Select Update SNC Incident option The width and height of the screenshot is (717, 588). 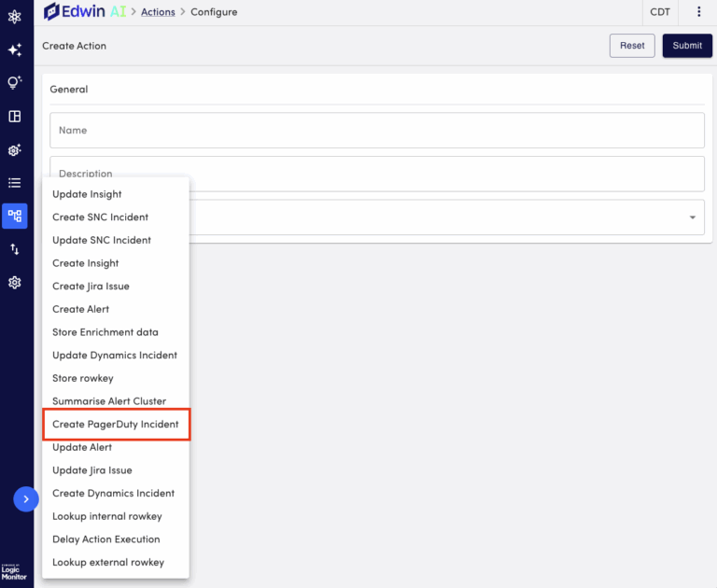[116, 240]
